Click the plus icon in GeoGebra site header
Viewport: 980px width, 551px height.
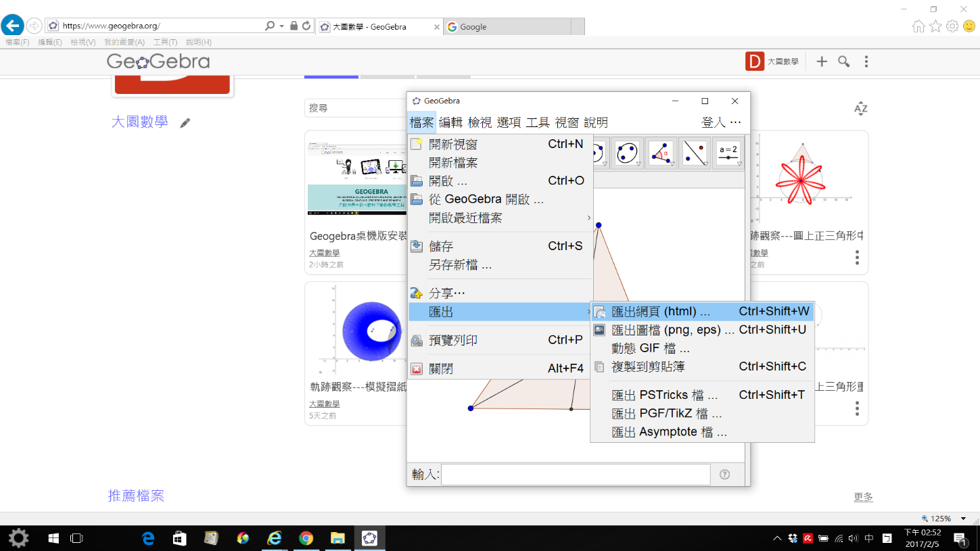point(822,62)
